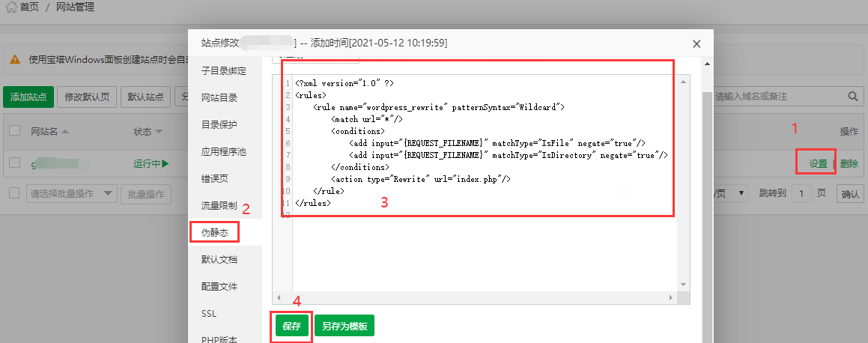868x343 pixels.
Task: Toggle the select-all checkbox in table header
Action: point(15,131)
